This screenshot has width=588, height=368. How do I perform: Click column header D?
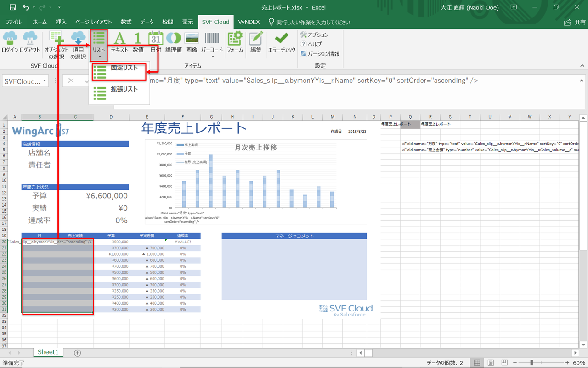pos(111,117)
